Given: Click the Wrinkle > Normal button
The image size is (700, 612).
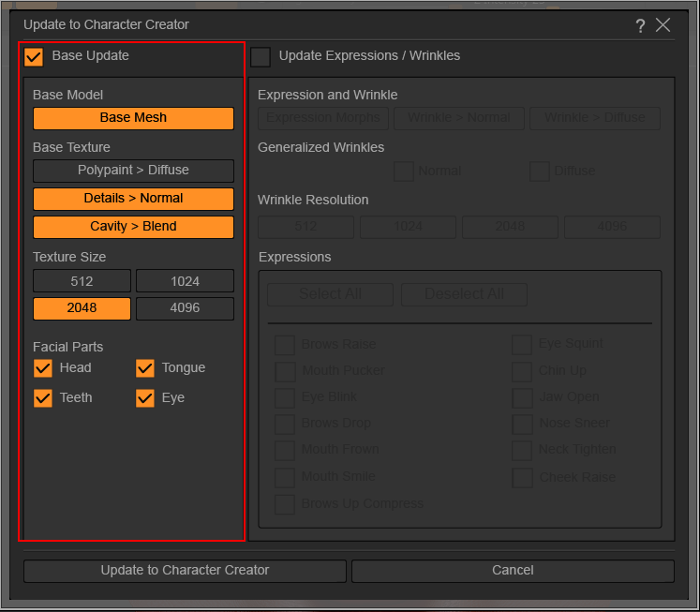Looking at the screenshot, I should tap(459, 118).
